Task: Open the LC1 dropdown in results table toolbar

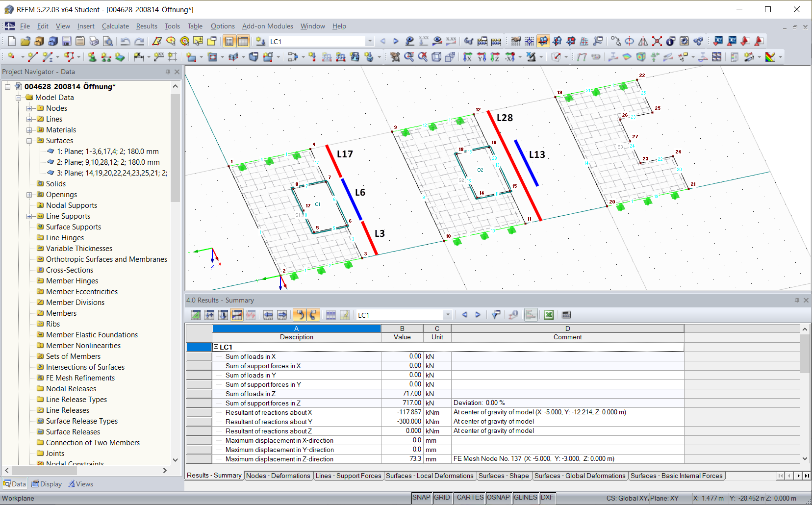Action: pyautogui.click(x=447, y=315)
